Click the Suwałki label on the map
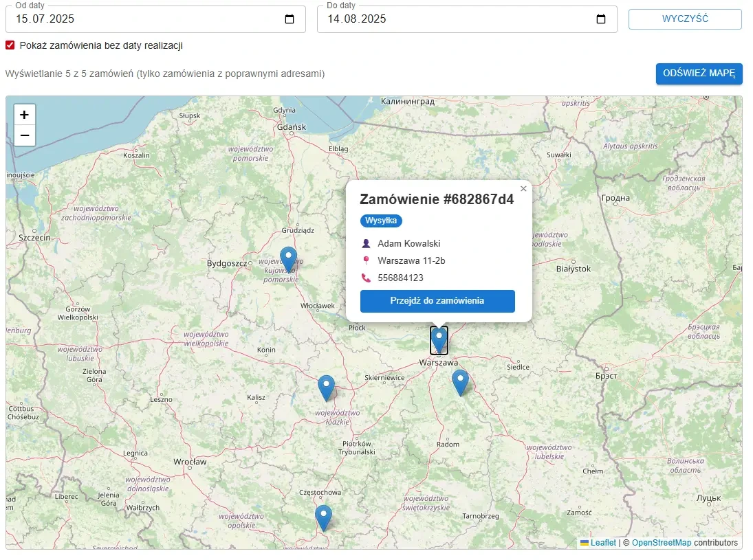 (x=558, y=155)
